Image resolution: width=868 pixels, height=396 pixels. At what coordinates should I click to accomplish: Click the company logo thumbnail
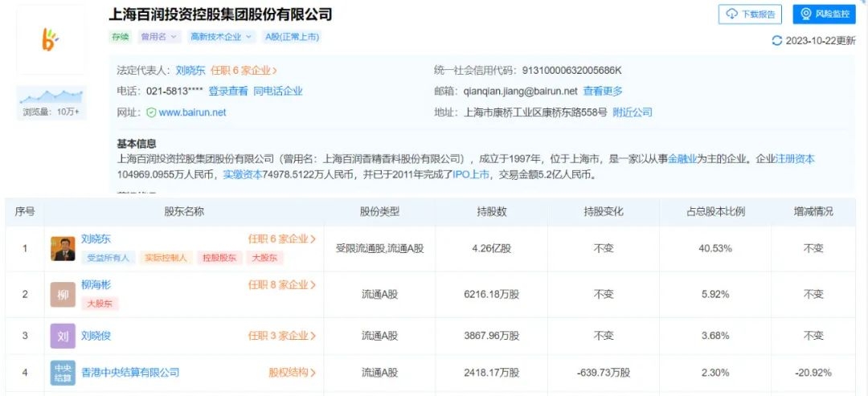click(51, 40)
